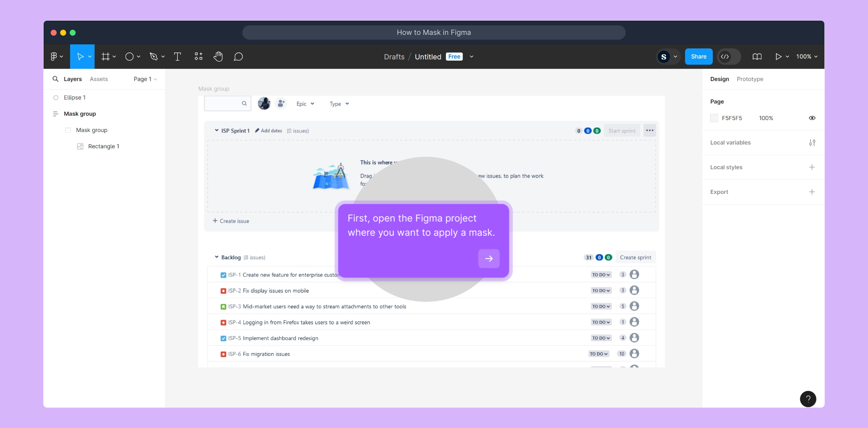
Task: Open the libraries book icon
Action: click(x=757, y=57)
